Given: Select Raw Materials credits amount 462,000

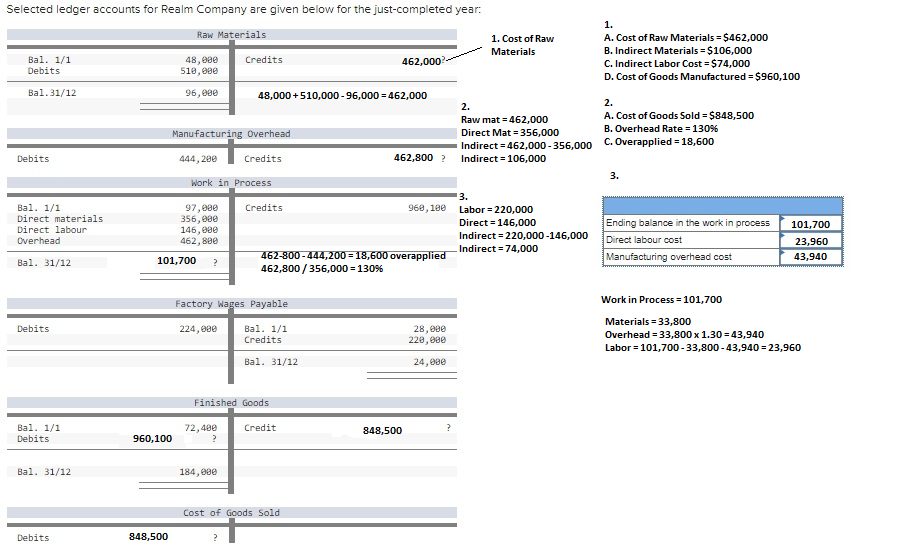Looking at the screenshot, I should [421, 61].
